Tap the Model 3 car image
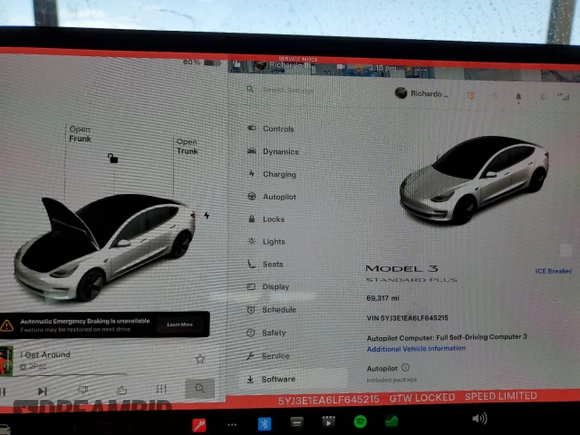The height and width of the screenshot is (435, 580). coord(474,180)
